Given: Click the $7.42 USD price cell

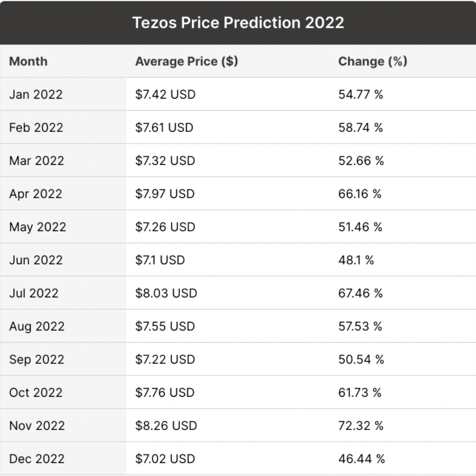Looking at the screenshot, I should tap(165, 95).
